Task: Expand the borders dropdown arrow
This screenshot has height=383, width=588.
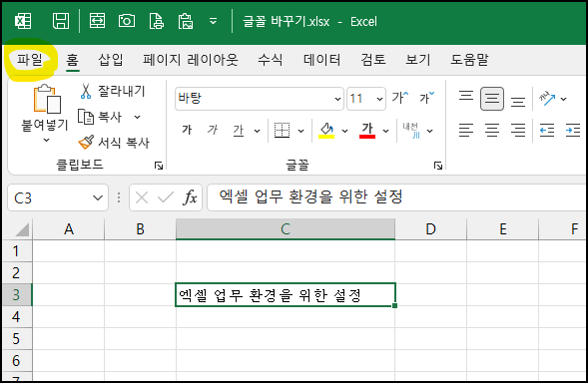Action: [x=300, y=131]
